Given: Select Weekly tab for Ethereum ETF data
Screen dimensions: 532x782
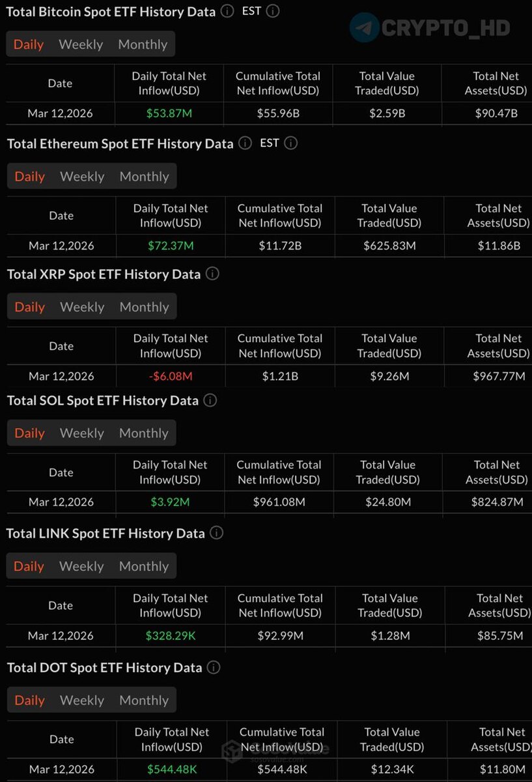Looking at the screenshot, I should (x=82, y=176).
